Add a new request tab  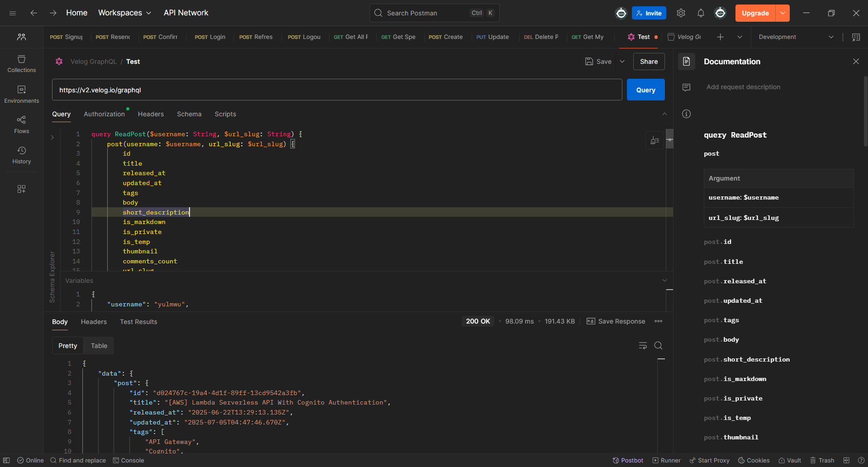[x=720, y=37]
